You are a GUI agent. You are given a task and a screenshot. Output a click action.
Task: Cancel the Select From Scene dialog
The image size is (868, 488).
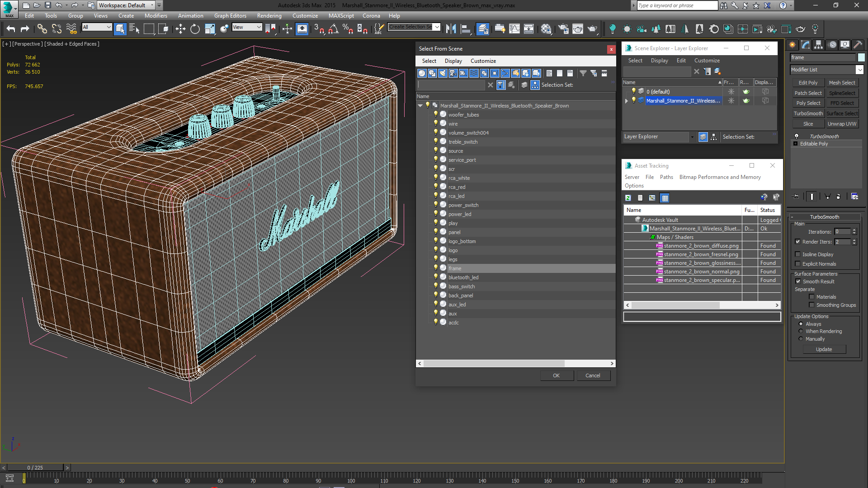click(x=593, y=375)
